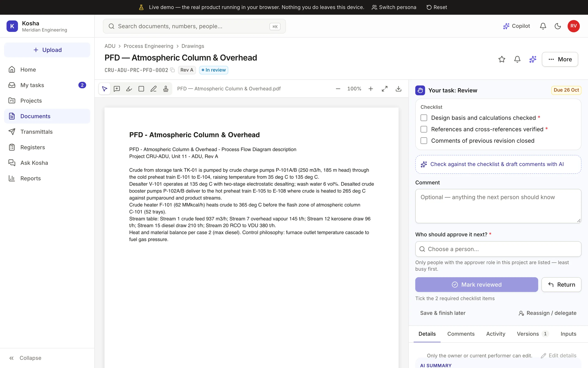Click Drawings breadcrumb link

[193, 46]
